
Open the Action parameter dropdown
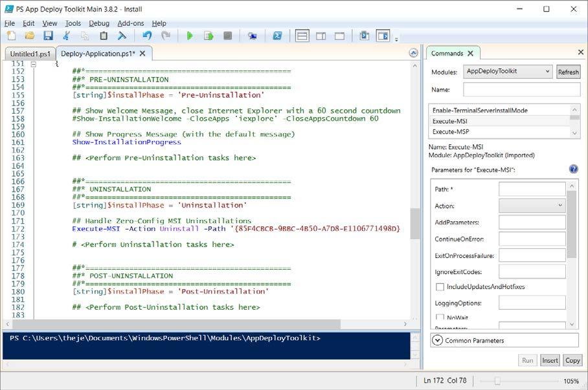point(532,206)
